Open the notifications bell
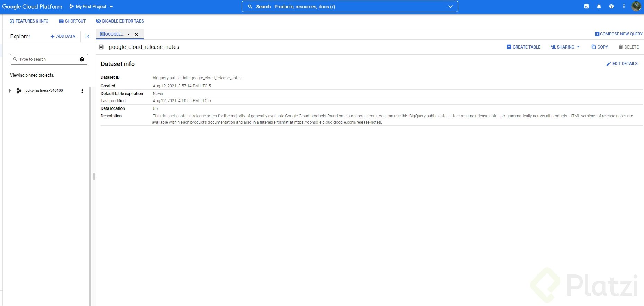Viewport: 644px width, 306px height. click(x=599, y=6)
